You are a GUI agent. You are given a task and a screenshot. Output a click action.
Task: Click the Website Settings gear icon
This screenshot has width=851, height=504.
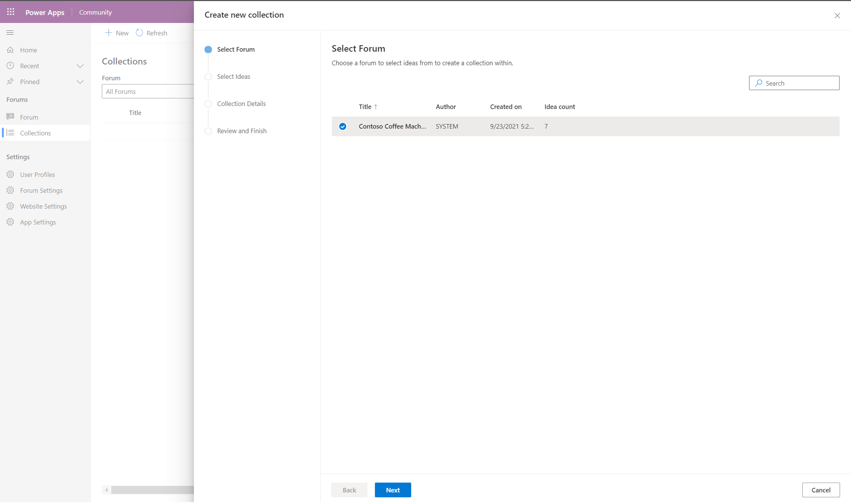(x=11, y=206)
